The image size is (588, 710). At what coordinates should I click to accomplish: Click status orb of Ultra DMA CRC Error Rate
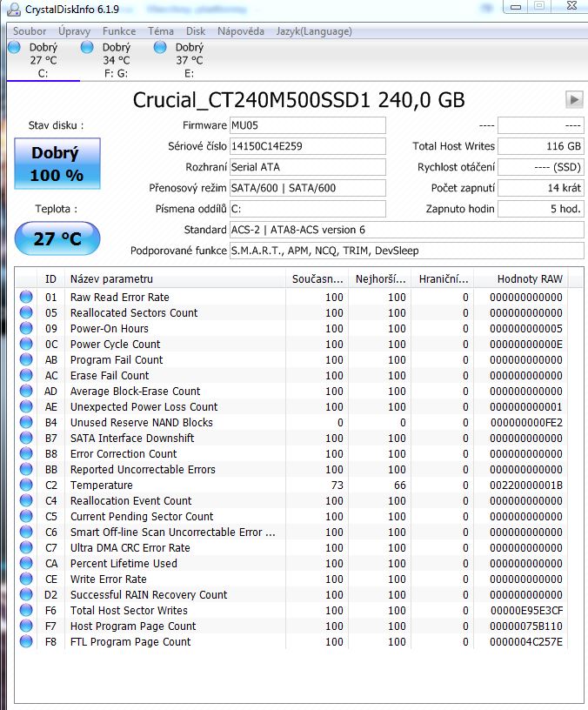(26, 548)
